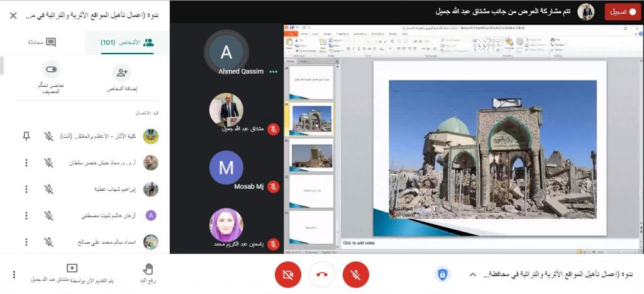
Task: Select the Mosab Mj participant tile
Action: pyautogui.click(x=226, y=168)
